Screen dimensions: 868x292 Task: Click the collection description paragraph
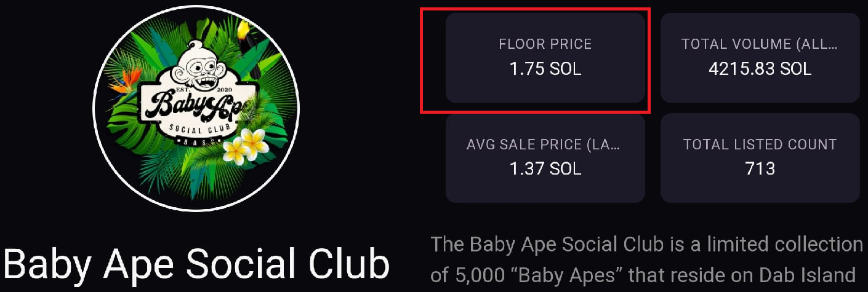[x=646, y=259]
